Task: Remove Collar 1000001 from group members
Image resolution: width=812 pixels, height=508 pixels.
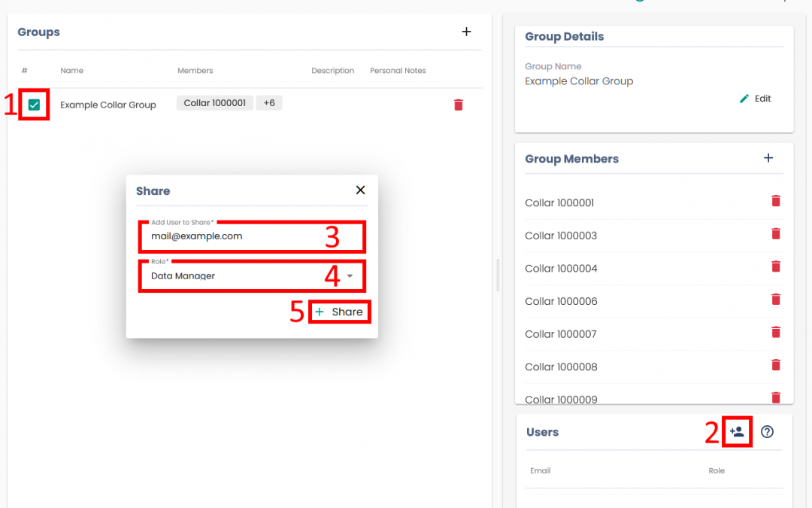Action: click(x=776, y=201)
